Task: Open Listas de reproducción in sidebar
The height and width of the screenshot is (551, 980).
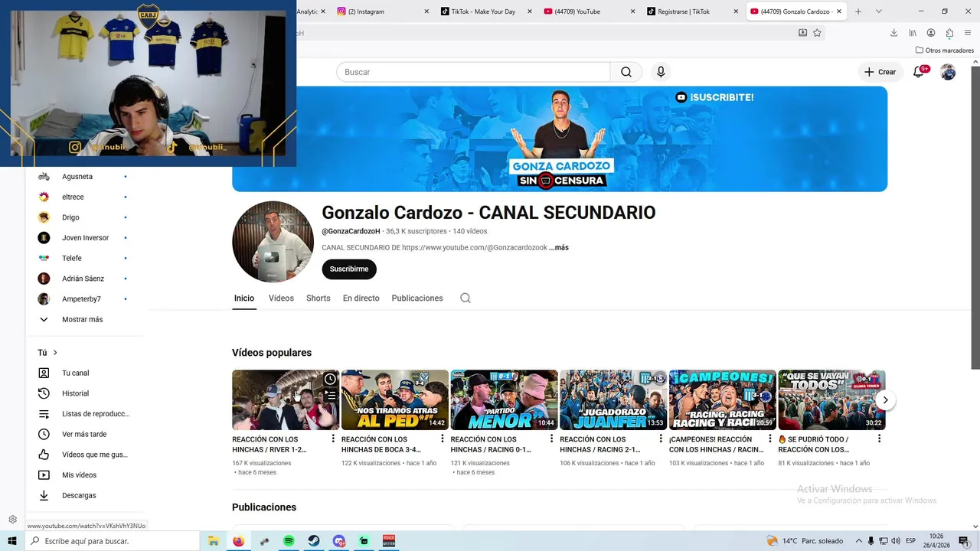Action: 83,414
